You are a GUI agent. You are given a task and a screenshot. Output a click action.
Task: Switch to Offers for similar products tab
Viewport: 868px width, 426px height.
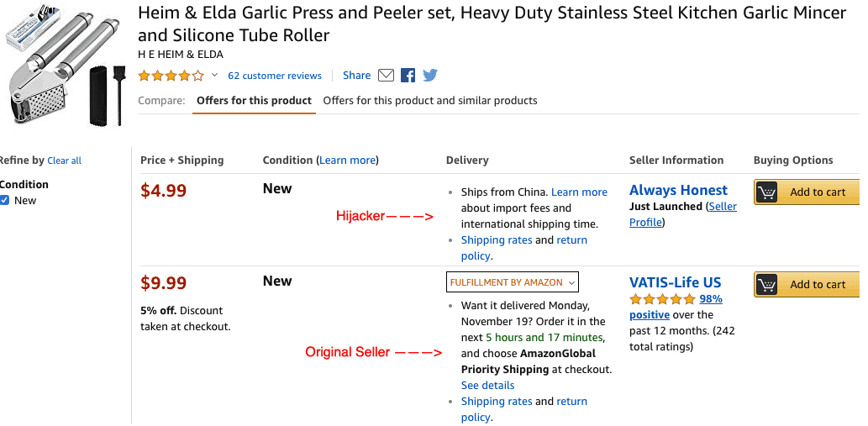[430, 101]
